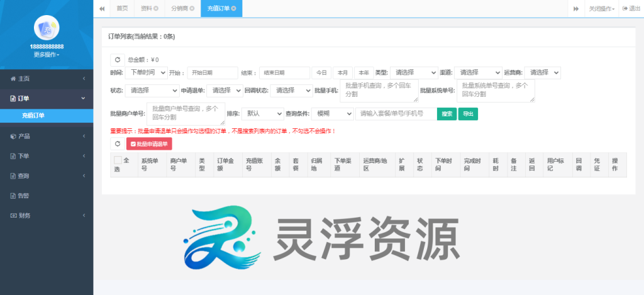Image resolution: width=644 pixels, height=295 pixels.
Task: Click the 批量系统单号 query text area
Action: (496, 91)
